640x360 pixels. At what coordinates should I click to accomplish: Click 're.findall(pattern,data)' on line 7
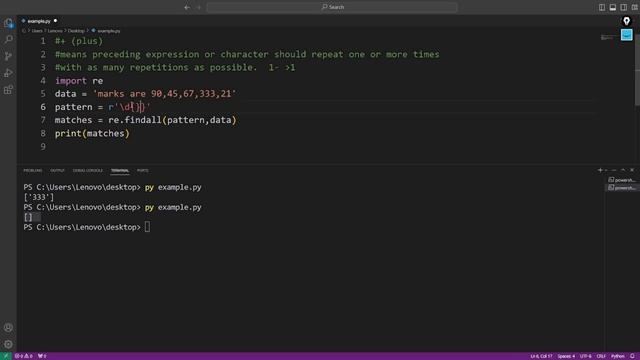tap(172, 120)
